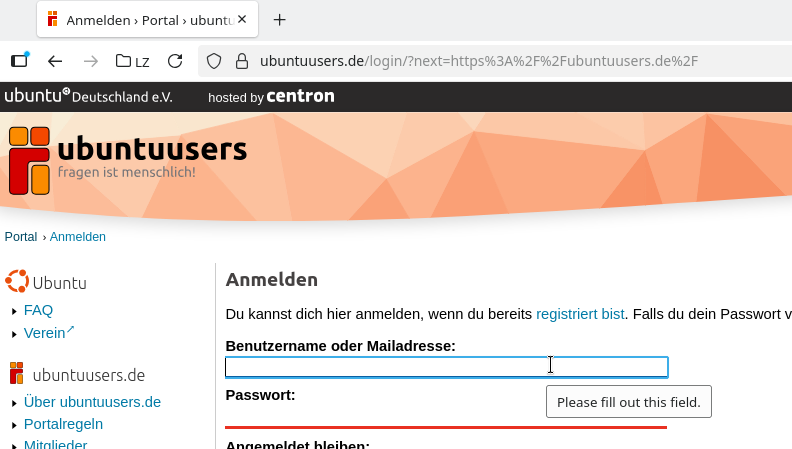Click the tracking protection shield icon
This screenshot has width=792, height=449.
[x=213, y=61]
